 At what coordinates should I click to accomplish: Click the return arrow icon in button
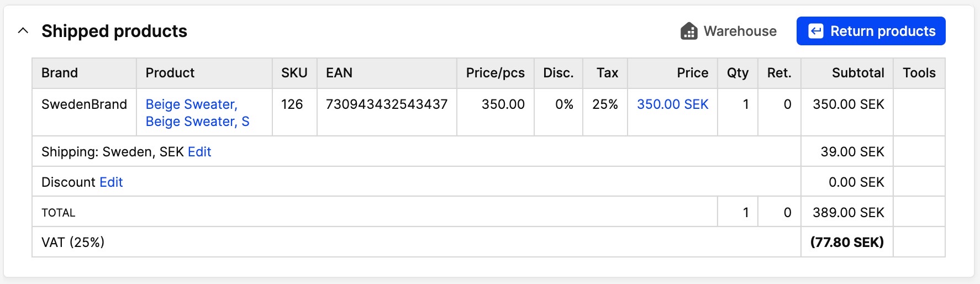816,31
